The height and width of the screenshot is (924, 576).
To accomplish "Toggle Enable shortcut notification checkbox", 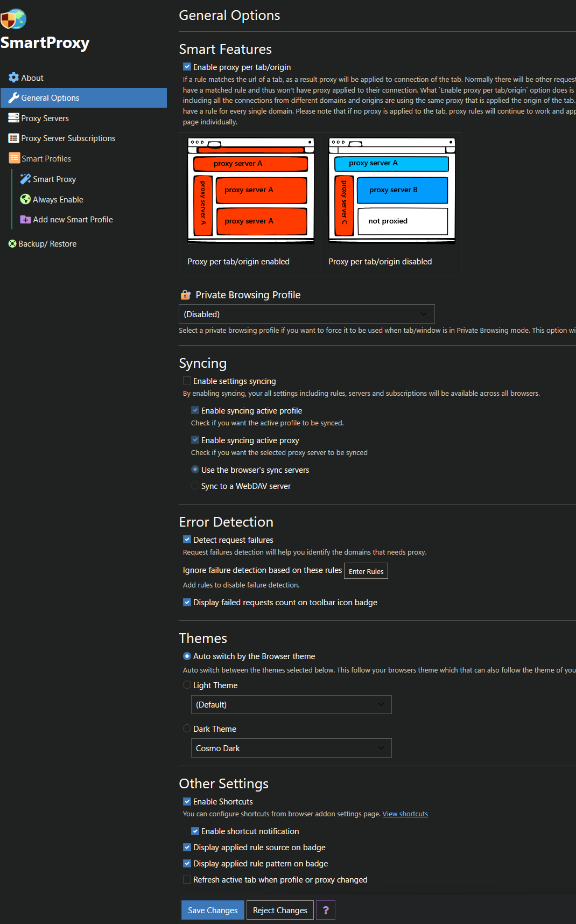I will pos(195,831).
